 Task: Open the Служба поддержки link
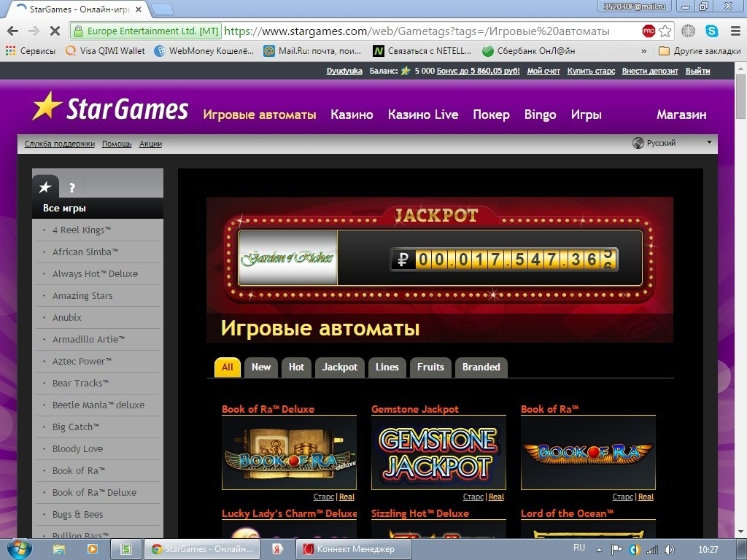tap(60, 144)
